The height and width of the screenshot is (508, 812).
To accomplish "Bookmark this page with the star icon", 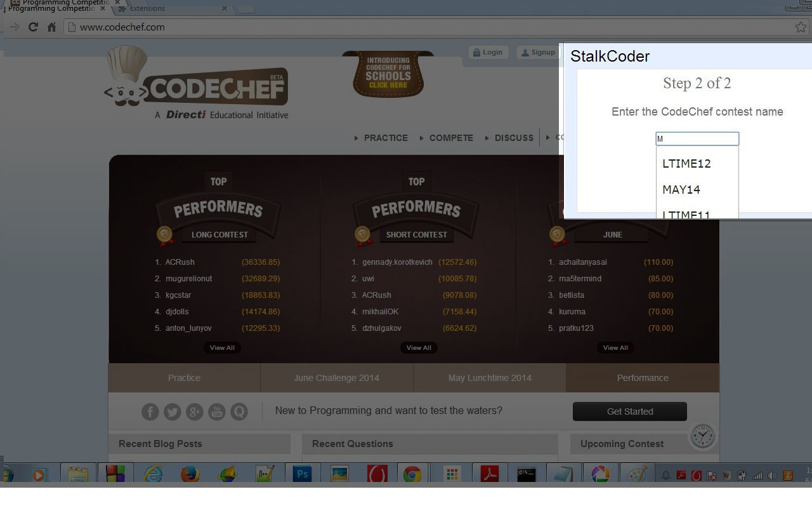I will coord(801,27).
